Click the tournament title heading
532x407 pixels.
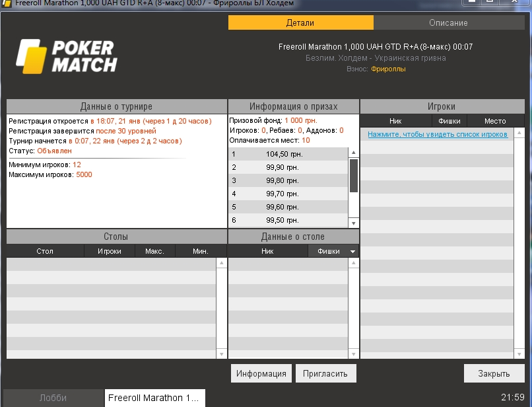[376, 47]
